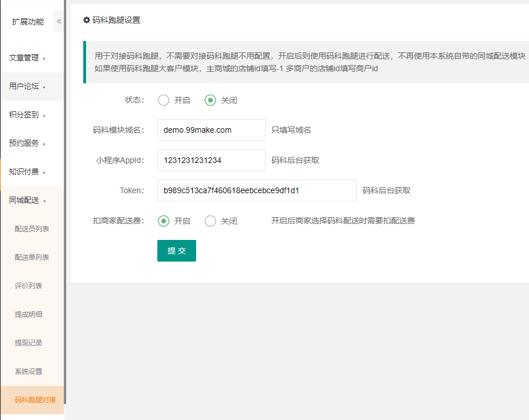
Task: Collapse the 同城配送 menu
Action: (x=27, y=200)
